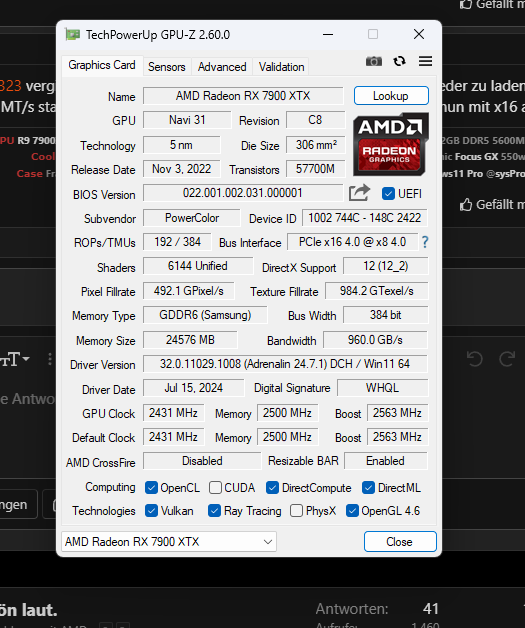This screenshot has height=628, width=525.
Task: Click the Driver Version field
Action: point(285,364)
